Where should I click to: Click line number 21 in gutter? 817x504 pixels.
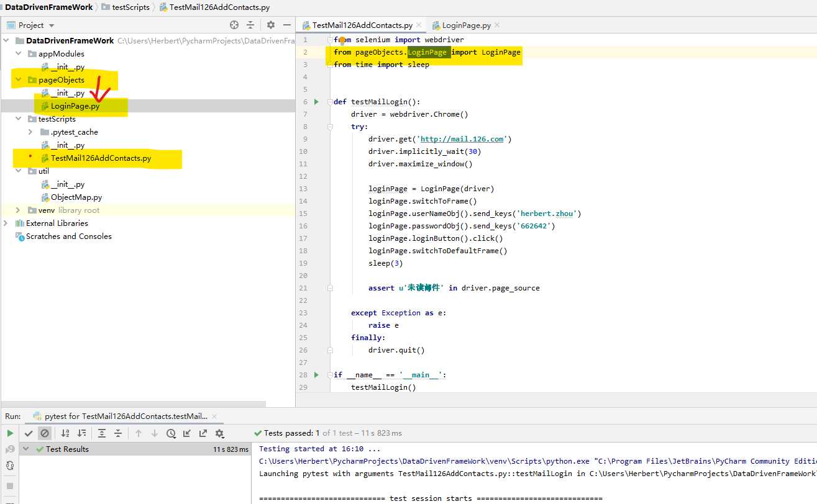[x=303, y=288]
